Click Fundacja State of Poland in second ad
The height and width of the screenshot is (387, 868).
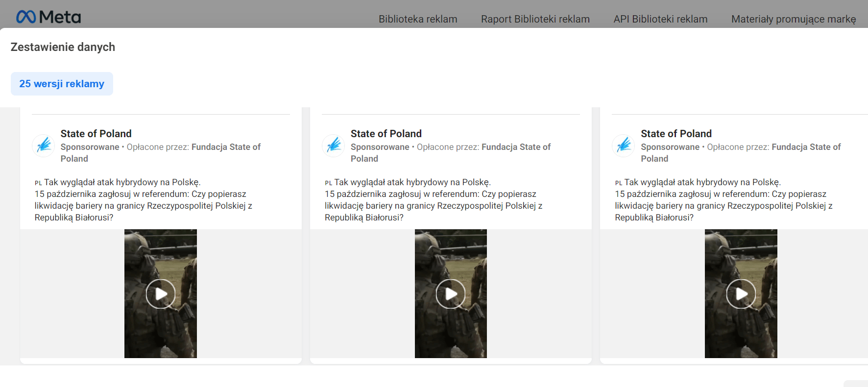(x=451, y=153)
